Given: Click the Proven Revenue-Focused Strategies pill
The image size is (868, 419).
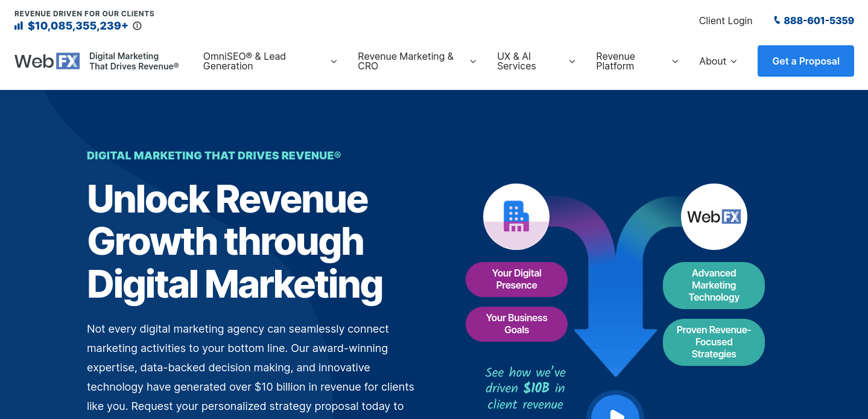Looking at the screenshot, I should point(714,342).
